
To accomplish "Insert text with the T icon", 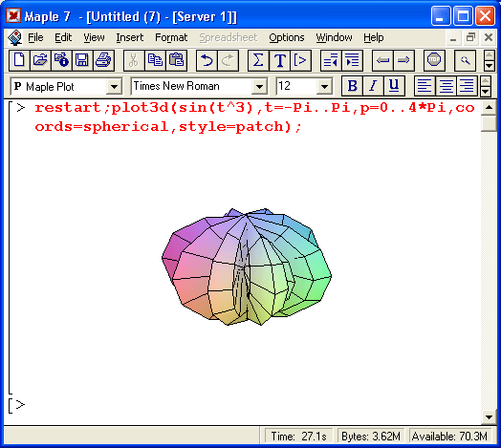I will pyautogui.click(x=279, y=60).
